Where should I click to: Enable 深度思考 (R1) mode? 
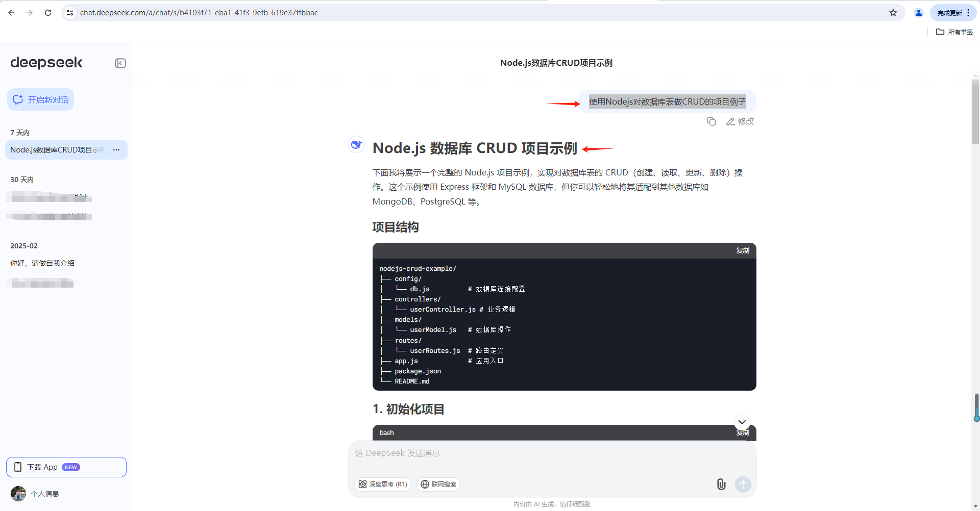click(x=382, y=484)
